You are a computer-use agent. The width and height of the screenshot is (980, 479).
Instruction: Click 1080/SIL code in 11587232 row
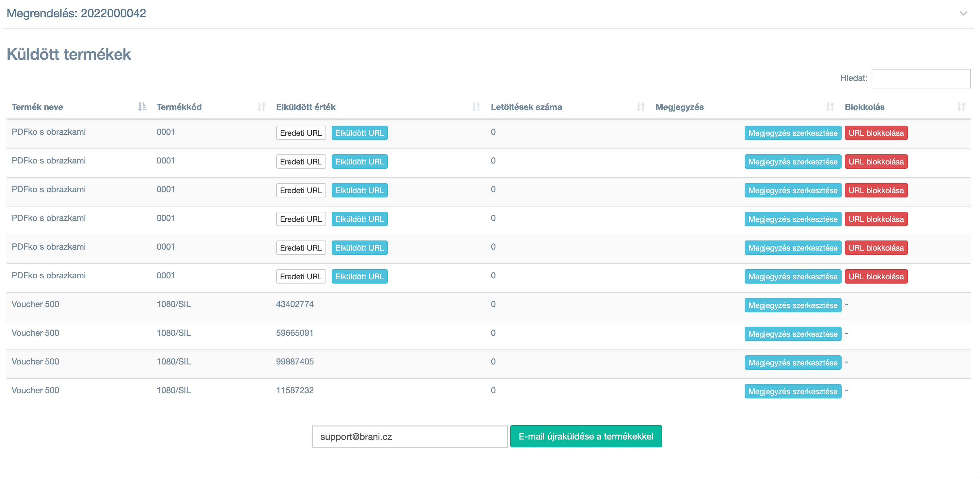173,391
